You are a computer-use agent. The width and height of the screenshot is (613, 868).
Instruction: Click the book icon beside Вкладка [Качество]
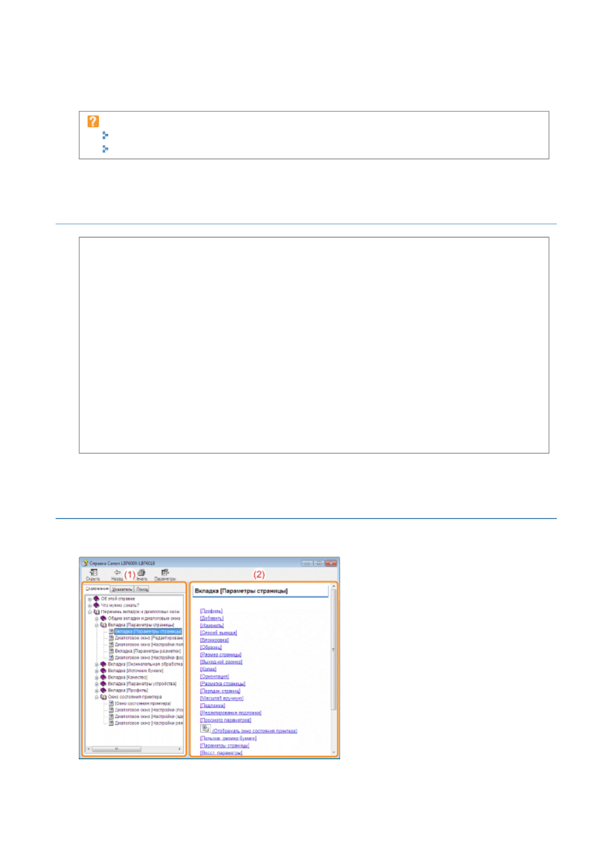(x=103, y=677)
